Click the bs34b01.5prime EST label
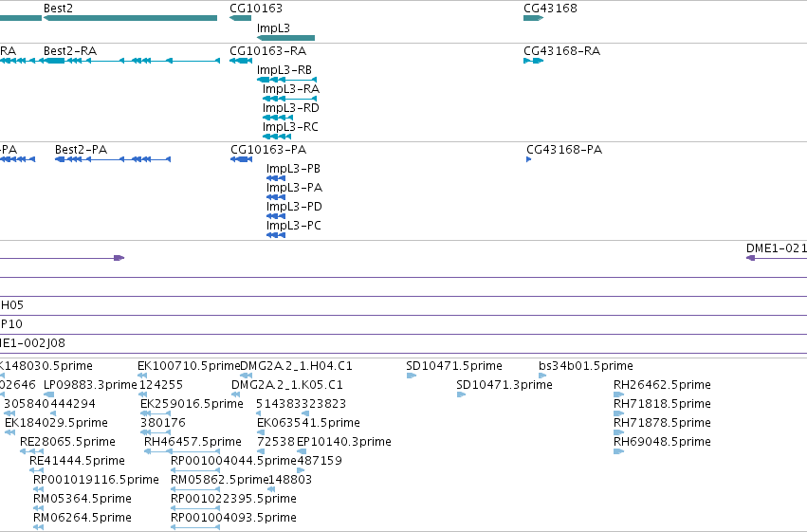 tap(586, 366)
